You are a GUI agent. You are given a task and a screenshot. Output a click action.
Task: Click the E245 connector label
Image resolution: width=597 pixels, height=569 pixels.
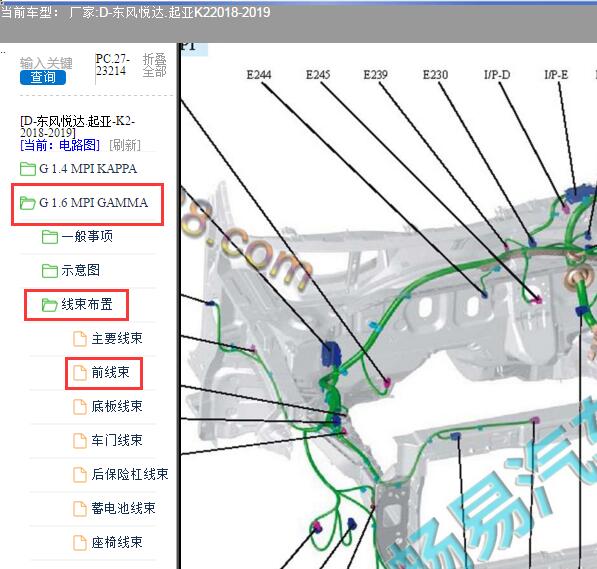[318, 75]
